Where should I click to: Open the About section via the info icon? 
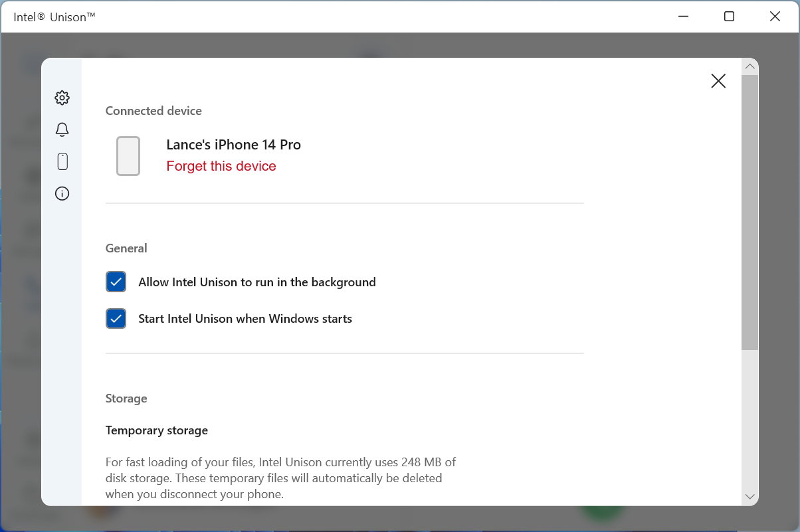pos(62,193)
